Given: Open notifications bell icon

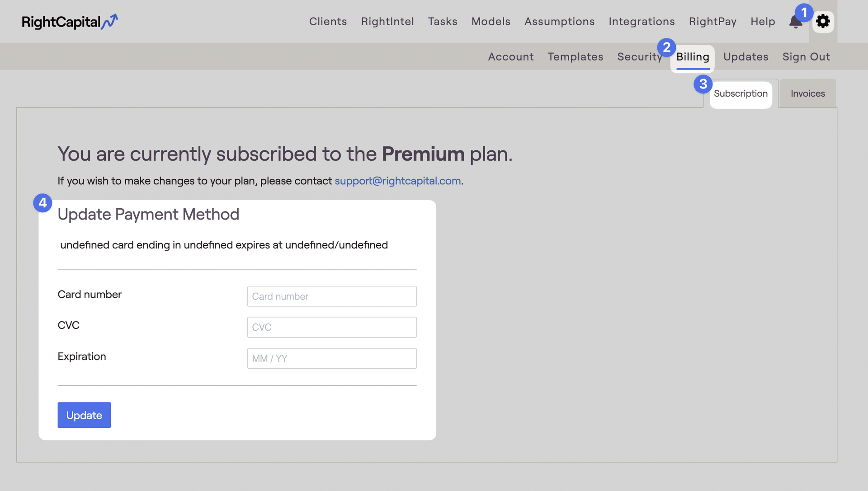Looking at the screenshot, I should [796, 22].
